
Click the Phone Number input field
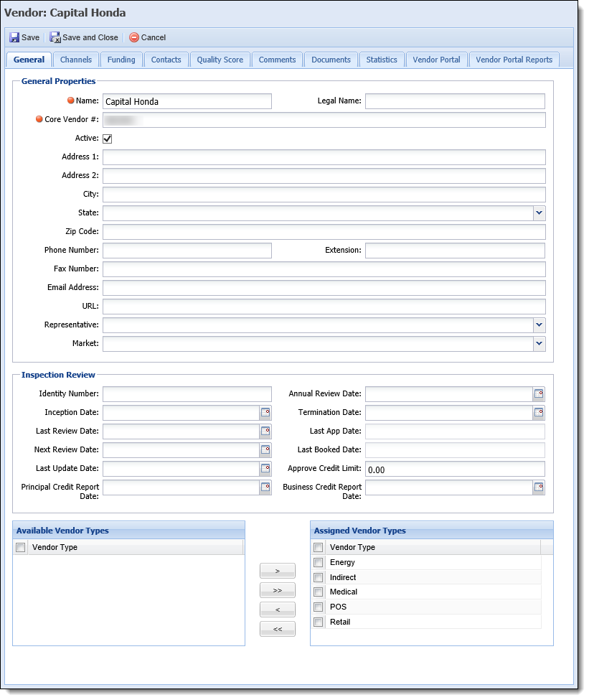point(187,251)
